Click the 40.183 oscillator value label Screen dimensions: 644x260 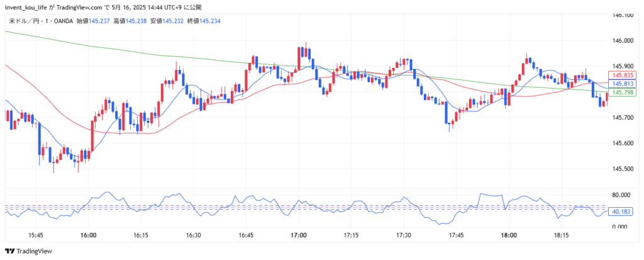pos(622,212)
